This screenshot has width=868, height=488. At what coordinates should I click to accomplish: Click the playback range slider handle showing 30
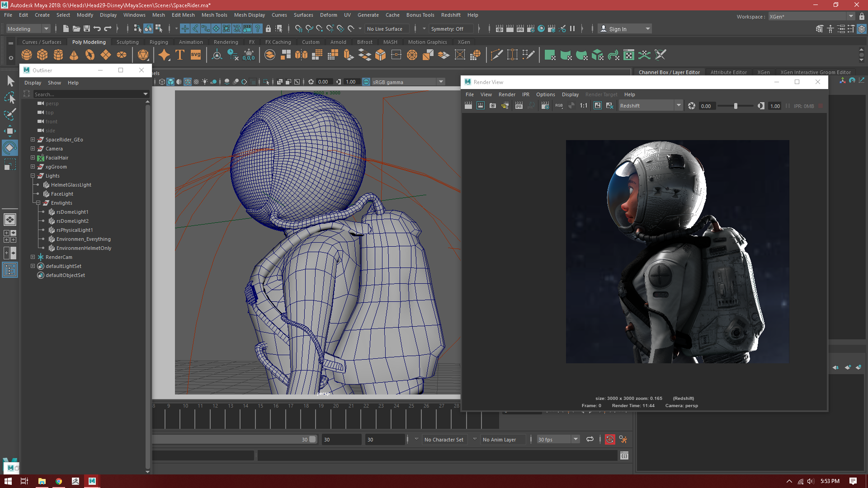[x=312, y=439]
